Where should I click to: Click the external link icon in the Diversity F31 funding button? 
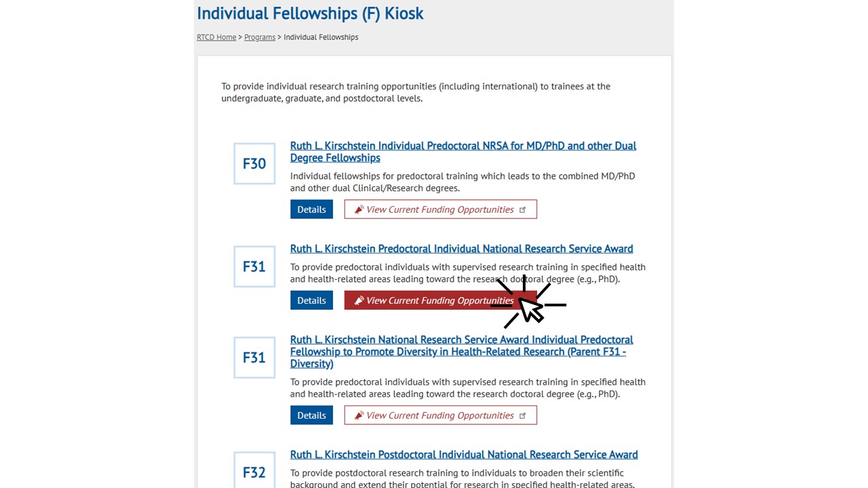522,415
